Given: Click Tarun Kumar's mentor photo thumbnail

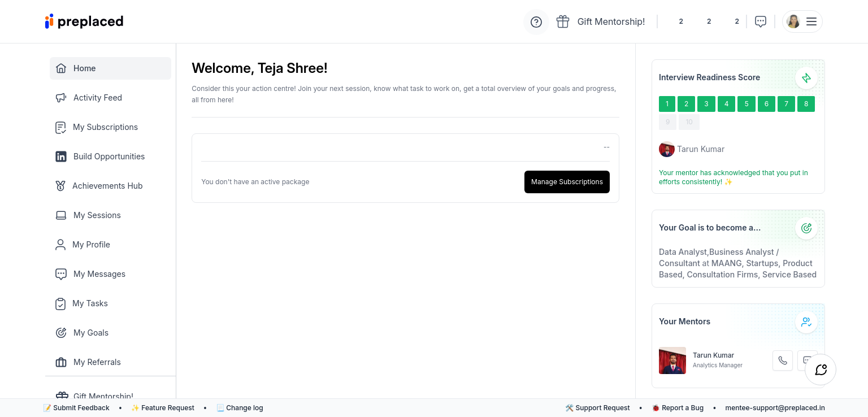Looking at the screenshot, I should tap(672, 360).
